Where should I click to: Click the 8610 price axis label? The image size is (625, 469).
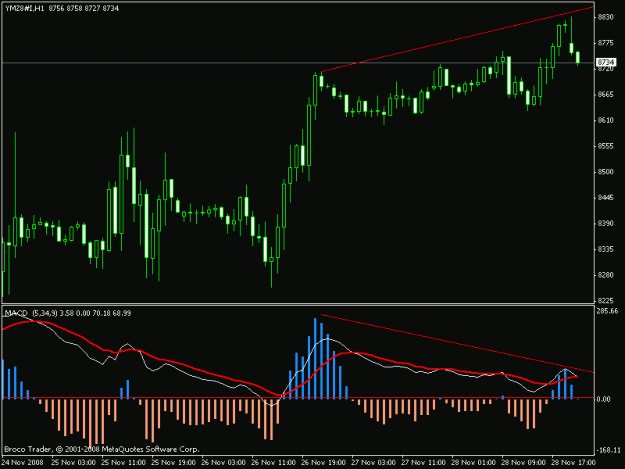[605, 120]
